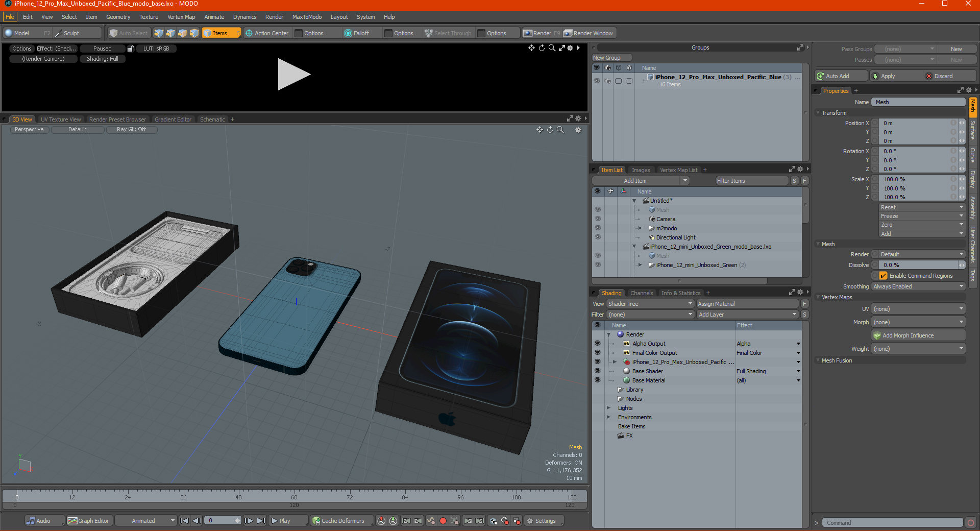Select Polygons selection mode cube icon
Screen dimensions: 980x531
(x=182, y=33)
